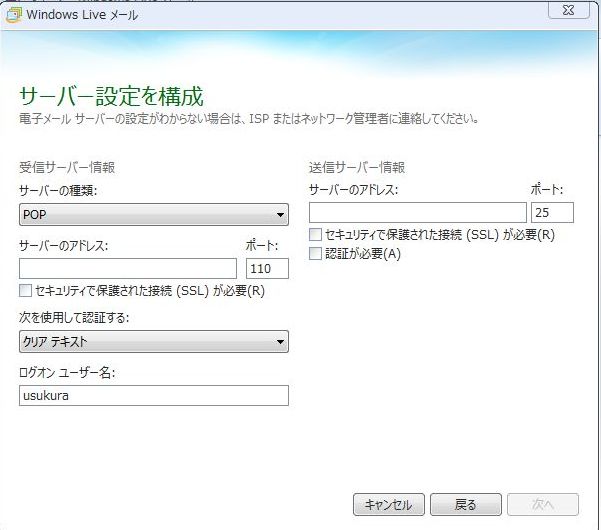Check the 認証が必要(A) checkbox

[316, 254]
